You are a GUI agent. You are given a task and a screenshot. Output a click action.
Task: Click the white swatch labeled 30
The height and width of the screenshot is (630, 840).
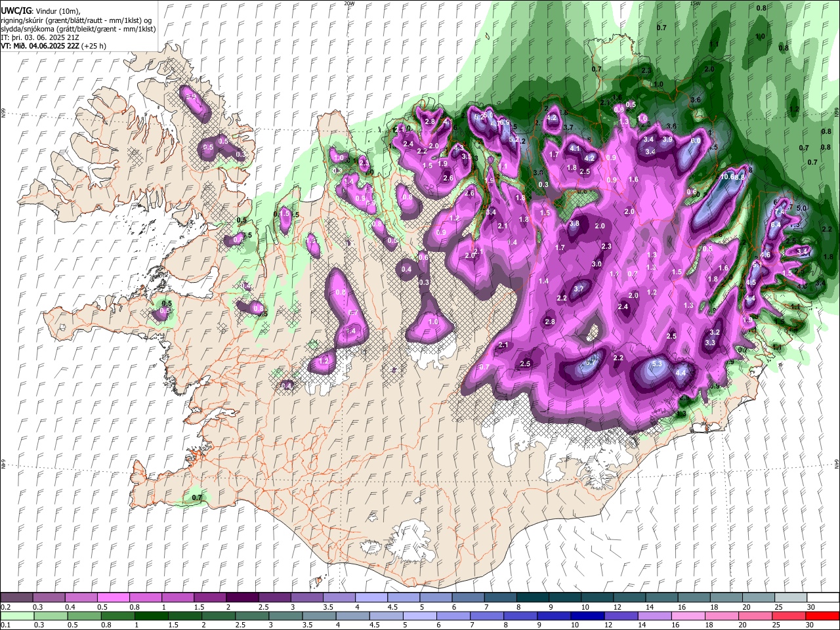(823, 598)
